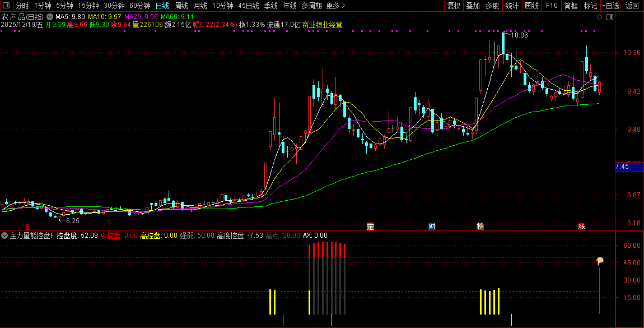Click the MA5: 9.80 moving average label

tap(70, 17)
